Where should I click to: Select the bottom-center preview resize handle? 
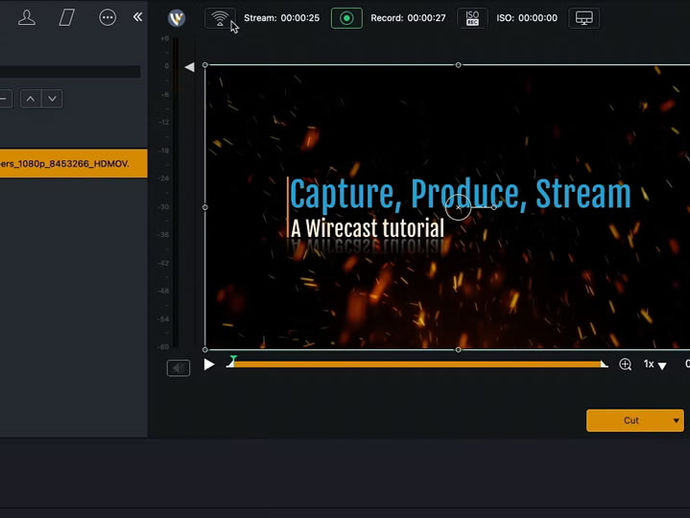coord(458,349)
